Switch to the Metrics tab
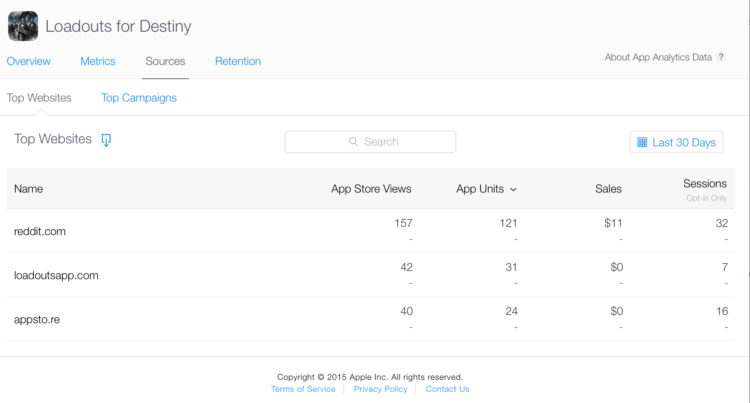 [x=98, y=61]
